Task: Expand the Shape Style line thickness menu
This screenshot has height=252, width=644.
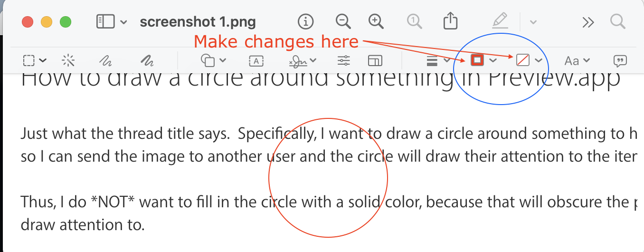Action: (438, 60)
